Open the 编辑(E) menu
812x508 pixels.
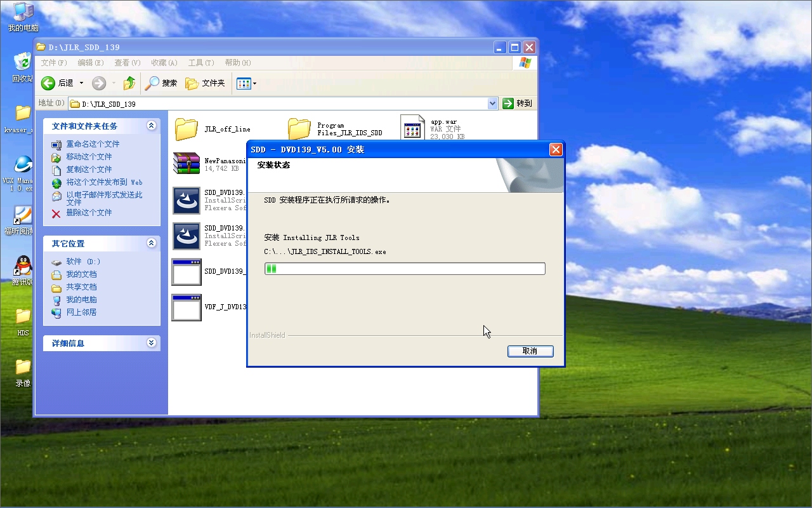point(91,63)
